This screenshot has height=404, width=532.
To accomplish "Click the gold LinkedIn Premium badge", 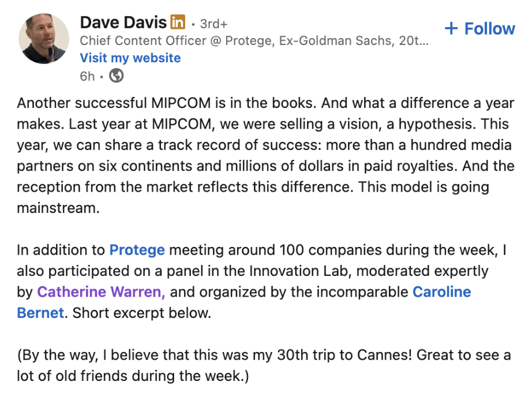I will (x=177, y=23).
